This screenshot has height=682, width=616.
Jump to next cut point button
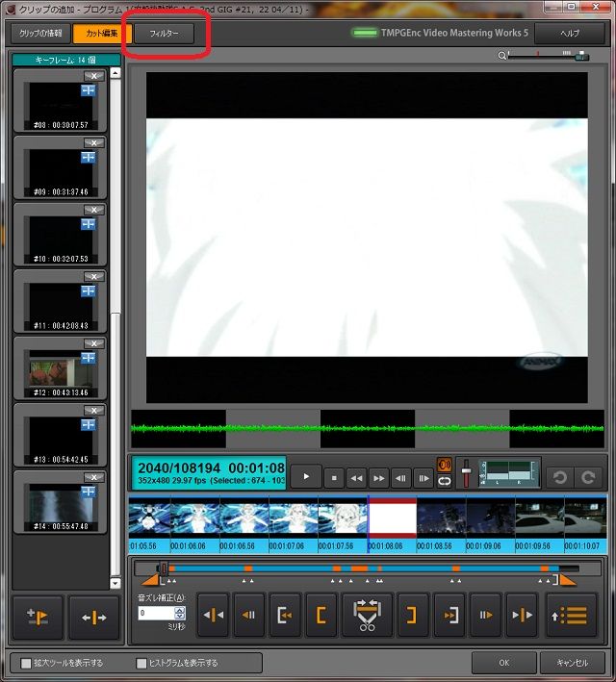pos(522,615)
